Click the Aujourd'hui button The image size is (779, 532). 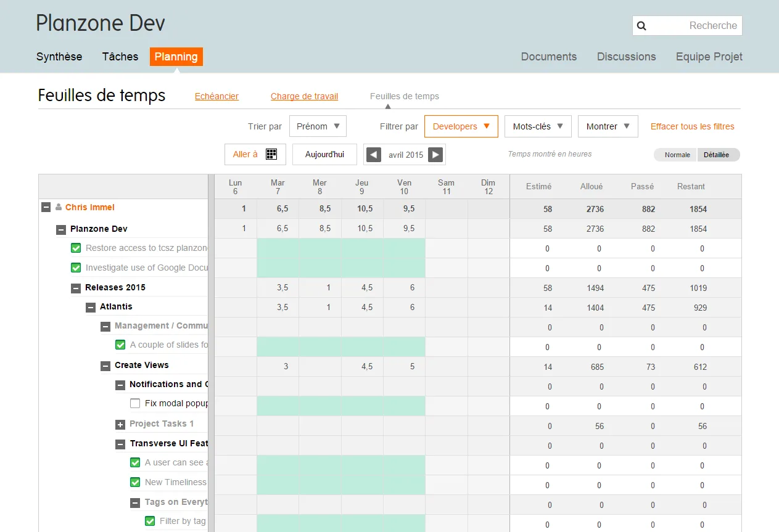pyautogui.click(x=324, y=154)
